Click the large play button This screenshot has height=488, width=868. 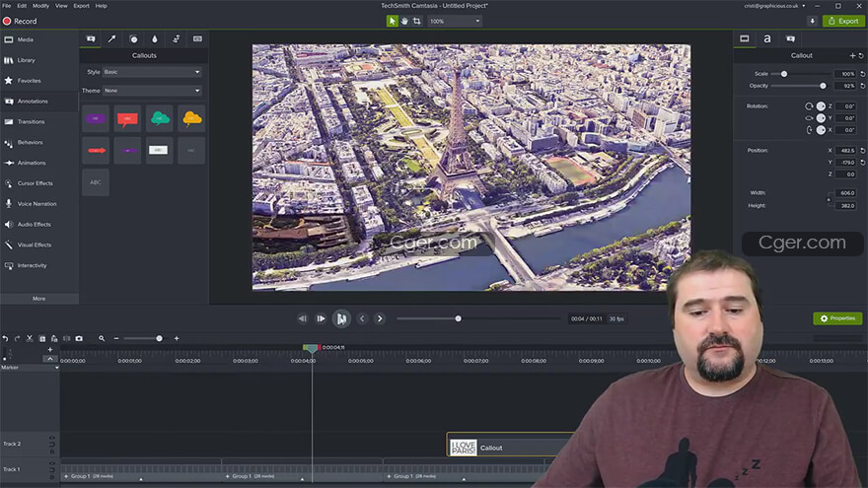tap(341, 318)
